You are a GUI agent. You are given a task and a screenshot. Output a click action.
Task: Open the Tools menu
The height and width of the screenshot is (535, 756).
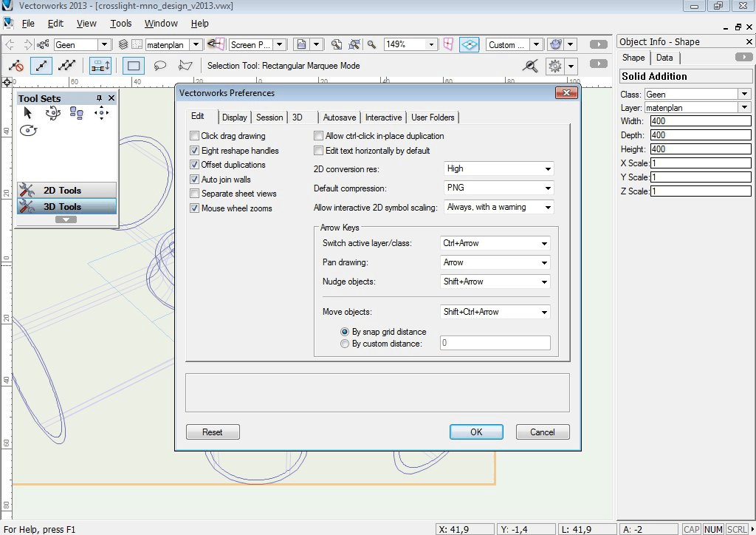pos(121,24)
